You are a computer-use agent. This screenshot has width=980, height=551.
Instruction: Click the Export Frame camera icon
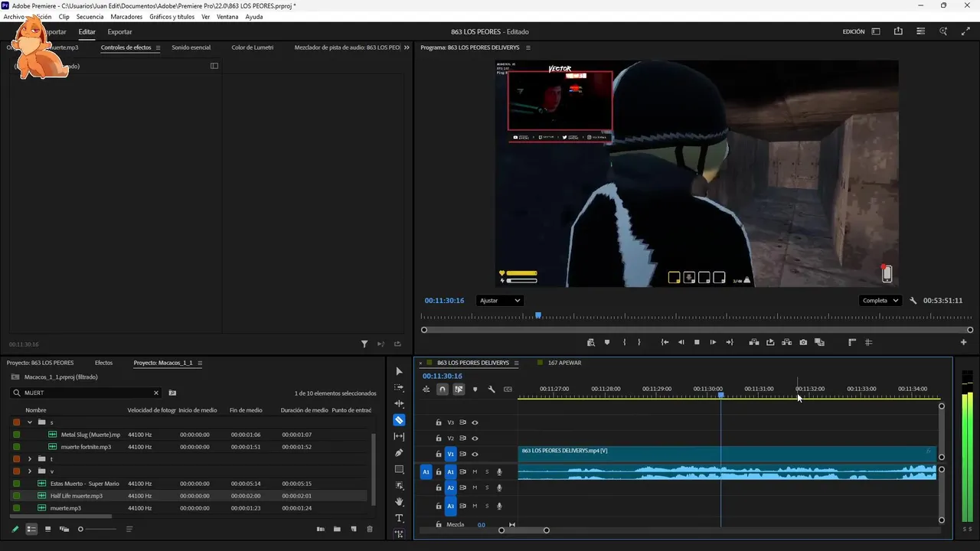pyautogui.click(x=803, y=342)
